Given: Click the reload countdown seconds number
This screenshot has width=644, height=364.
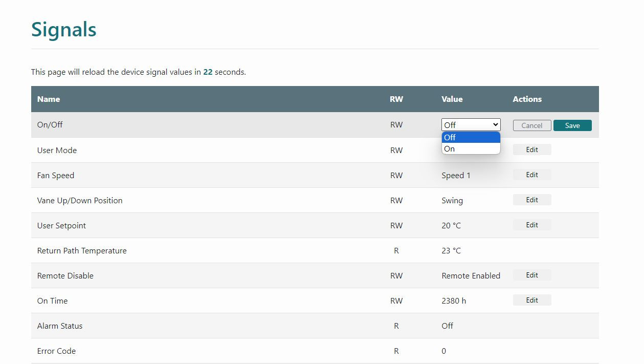Looking at the screenshot, I should (x=208, y=72).
